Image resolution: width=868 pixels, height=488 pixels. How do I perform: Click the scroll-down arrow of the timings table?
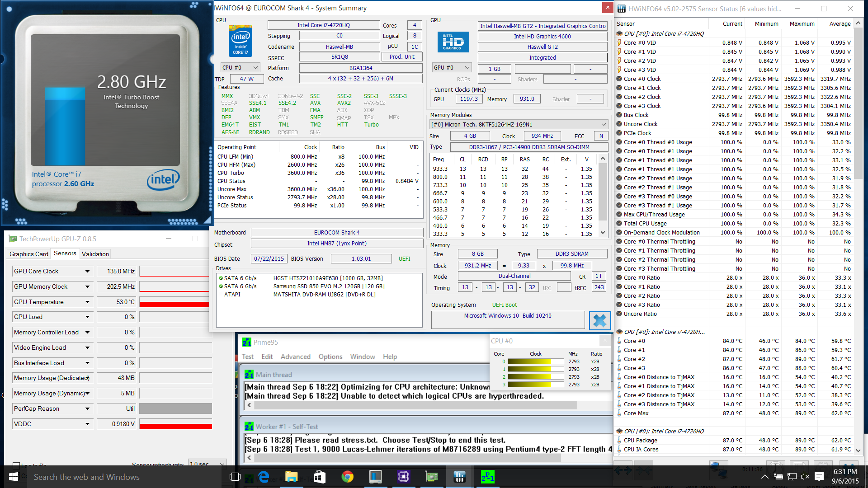(x=603, y=233)
